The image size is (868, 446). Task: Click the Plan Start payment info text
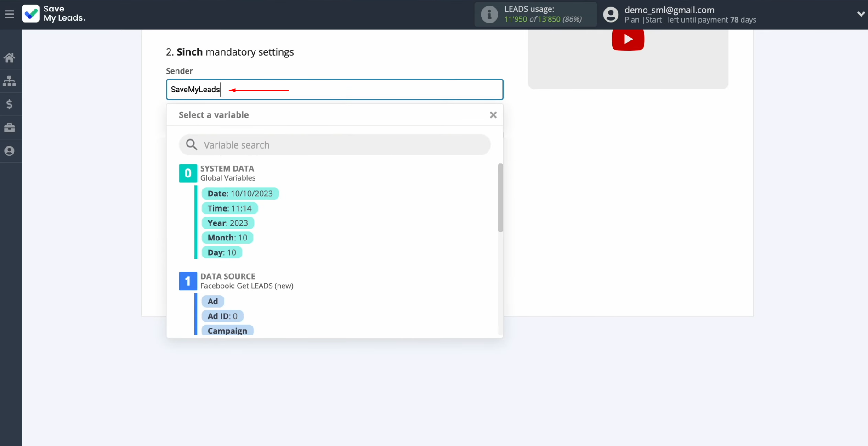click(x=690, y=20)
